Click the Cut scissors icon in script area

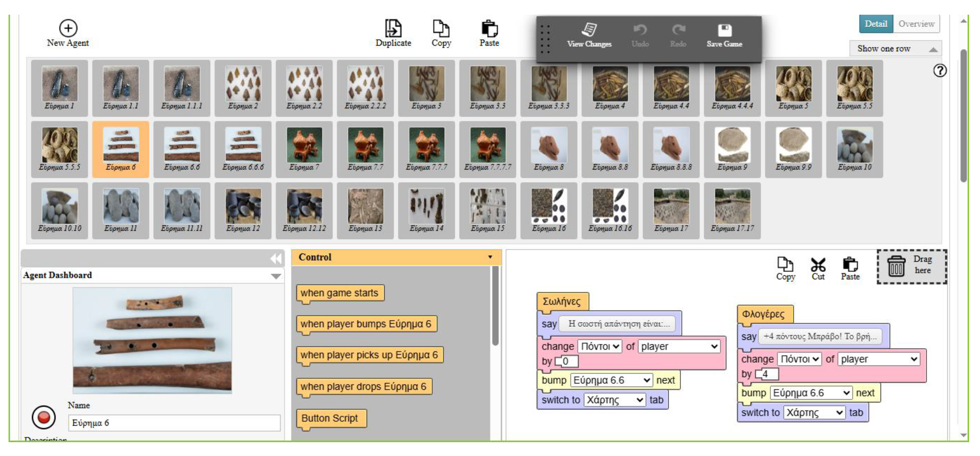[x=818, y=265]
